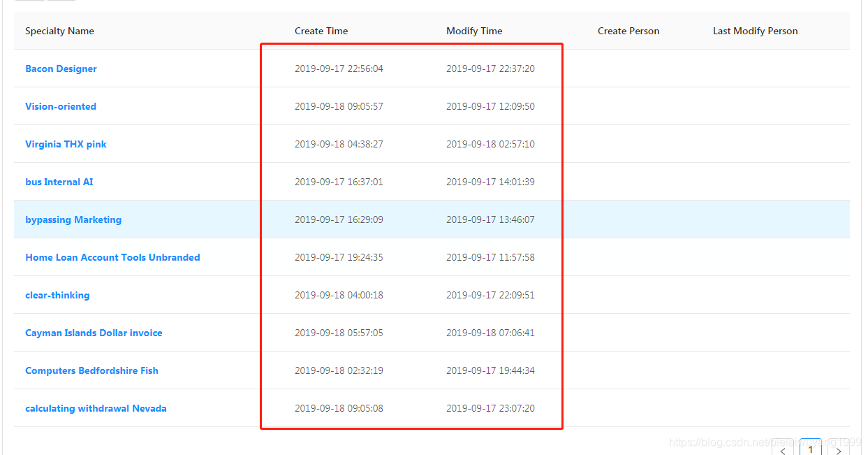Viewport: 868px width, 455px height.
Task: Select modify time 2019-09-17 11:57:58
Action: [490, 257]
